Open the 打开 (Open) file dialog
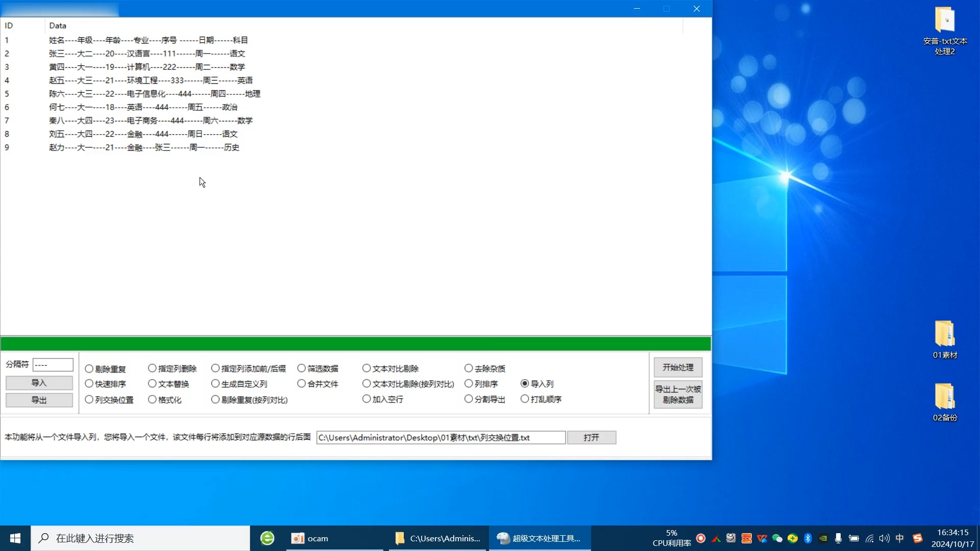Viewport: 980px width, 551px height. coord(592,437)
